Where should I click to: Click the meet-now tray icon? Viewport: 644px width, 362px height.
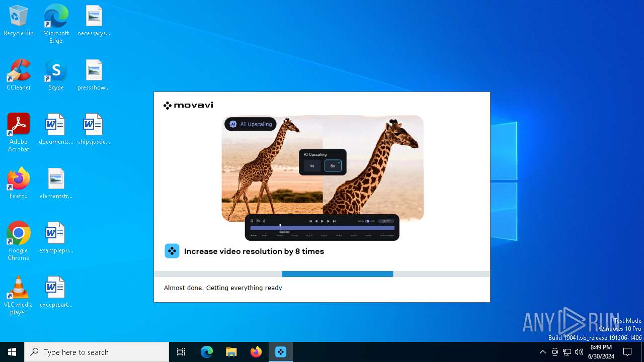(555, 352)
